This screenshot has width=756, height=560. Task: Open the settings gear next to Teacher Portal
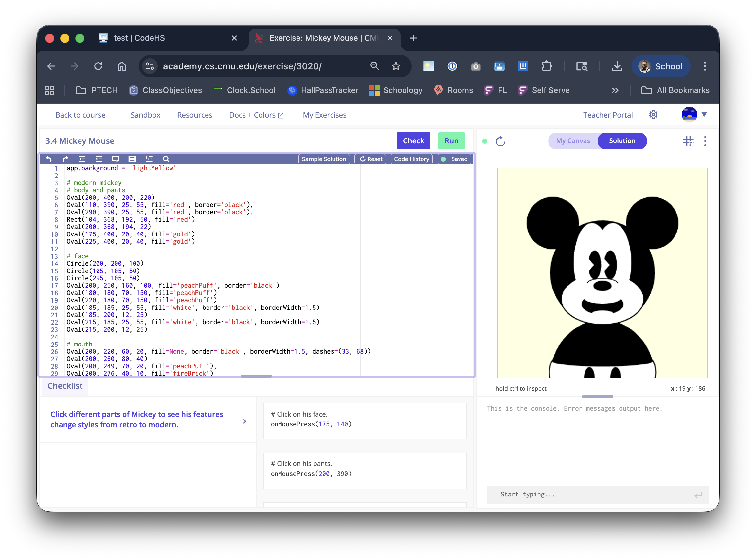[x=653, y=115]
